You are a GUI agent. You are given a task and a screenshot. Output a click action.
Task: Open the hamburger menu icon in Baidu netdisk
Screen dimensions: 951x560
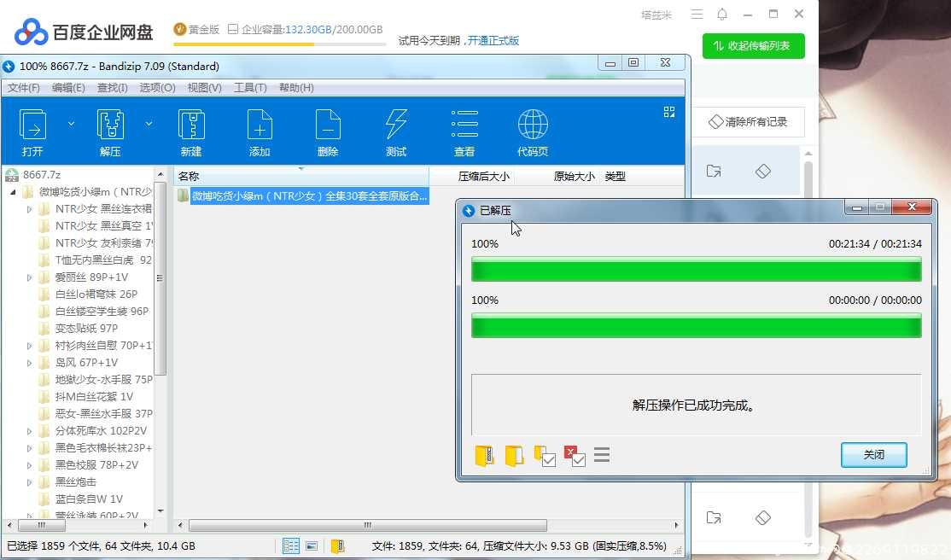(x=697, y=14)
